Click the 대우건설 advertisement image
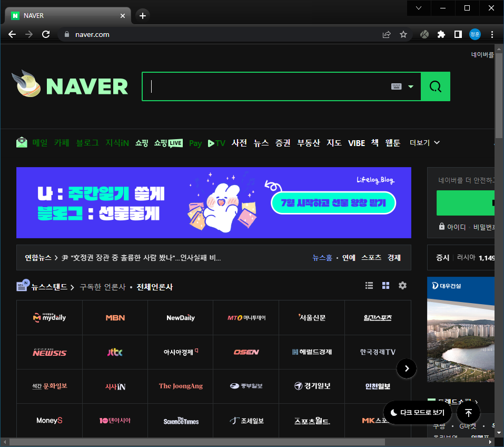This screenshot has height=447, width=504. pos(461,329)
